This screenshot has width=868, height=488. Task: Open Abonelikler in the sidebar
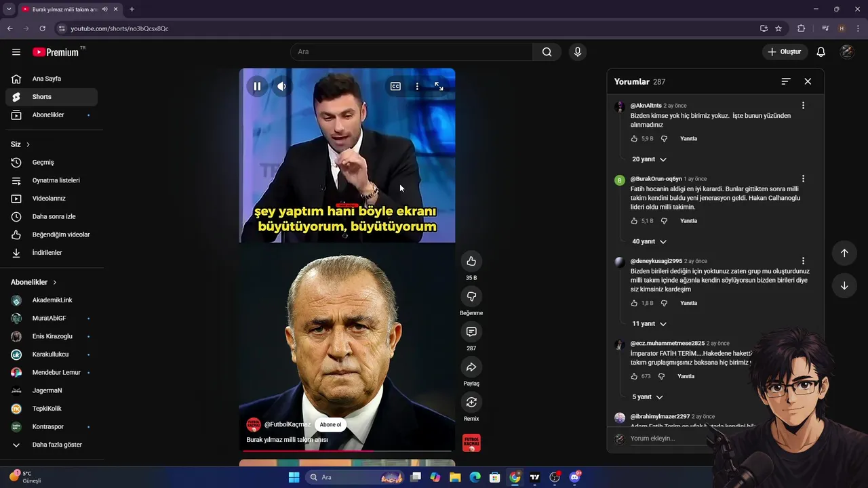52,115
